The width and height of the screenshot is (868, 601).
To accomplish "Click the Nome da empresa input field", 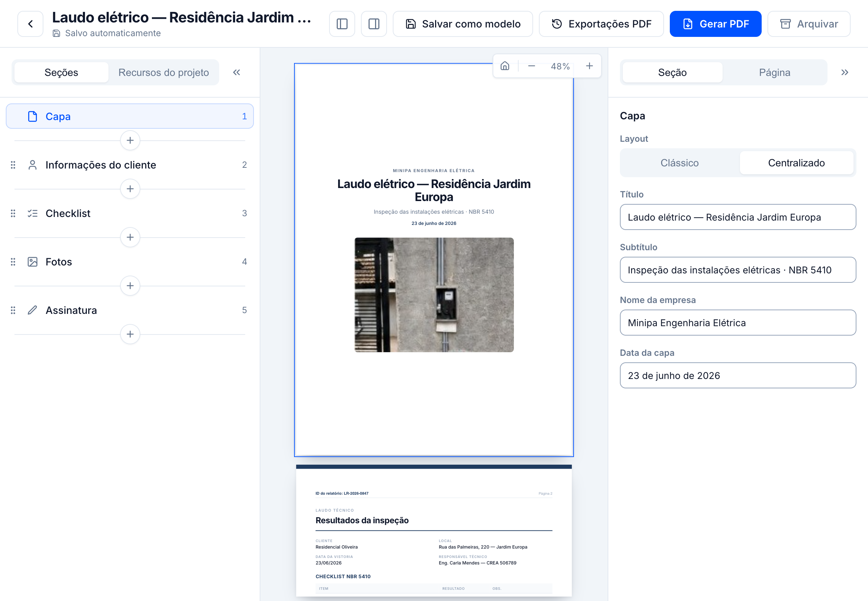I will (x=737, y=322).
